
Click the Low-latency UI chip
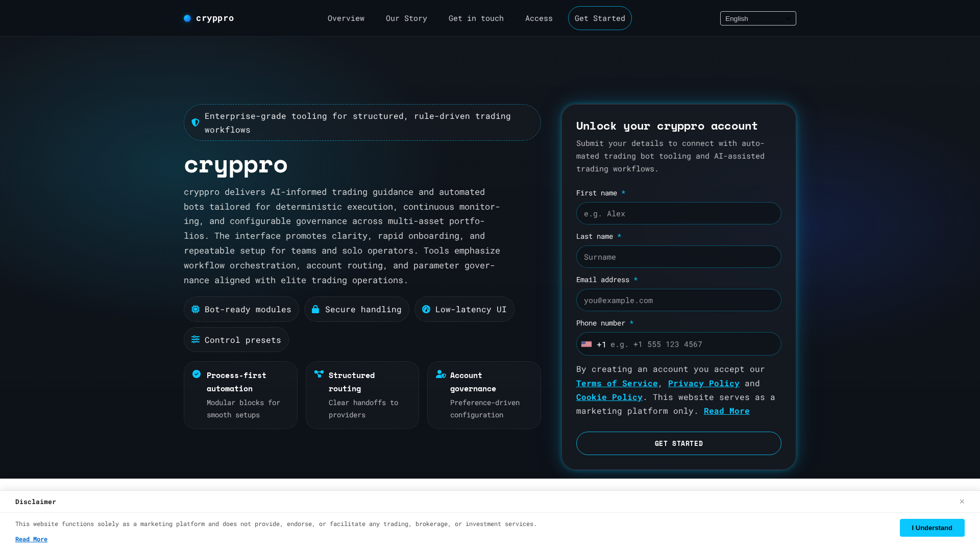coord(464,309)
